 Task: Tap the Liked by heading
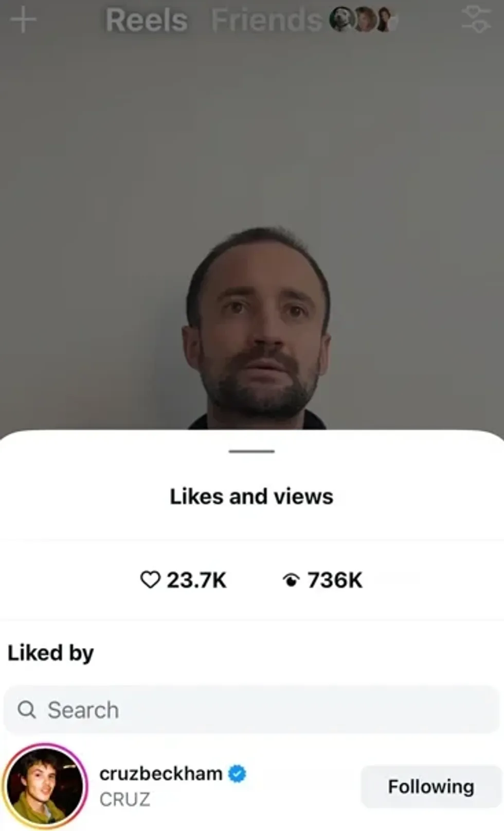point(50,653)
